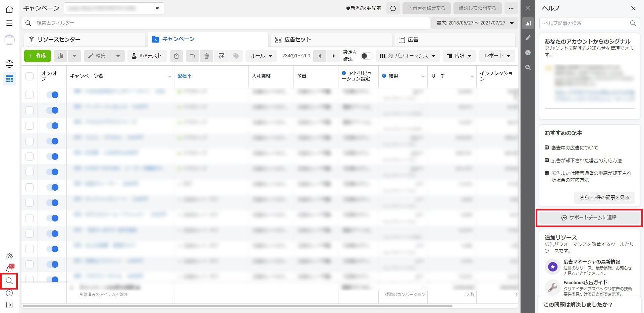Open the charts panel icon
Screen dimensions: 644x313
(x=528, y=23)
